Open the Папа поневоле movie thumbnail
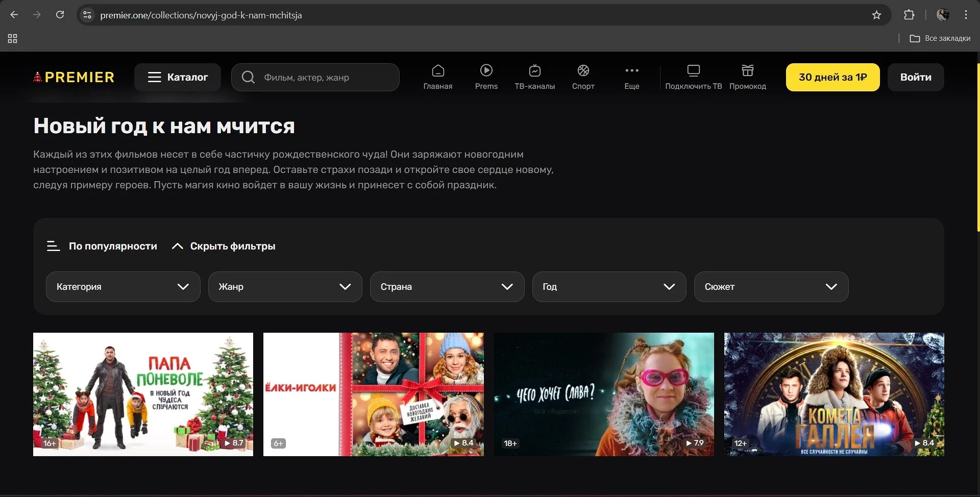The width and height of the screenshot is (980, 497). click(143, 394)
